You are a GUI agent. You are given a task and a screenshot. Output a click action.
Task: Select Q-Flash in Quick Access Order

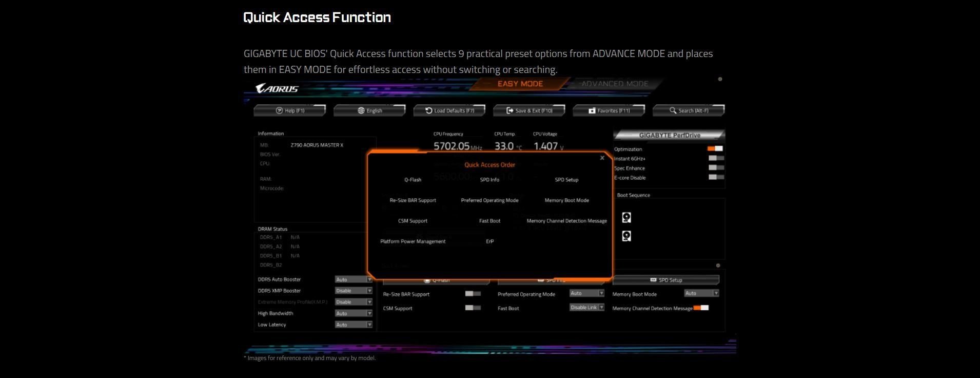413,180
